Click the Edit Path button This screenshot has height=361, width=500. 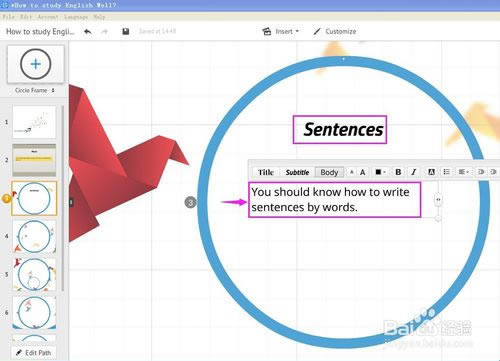[x=34, y=352]
